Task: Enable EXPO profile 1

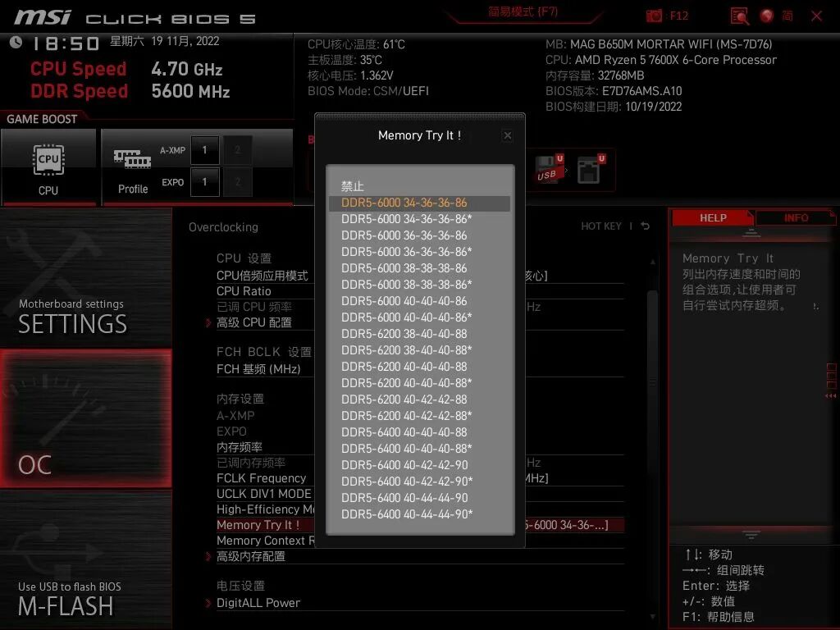Action: [x=204, y=181]
